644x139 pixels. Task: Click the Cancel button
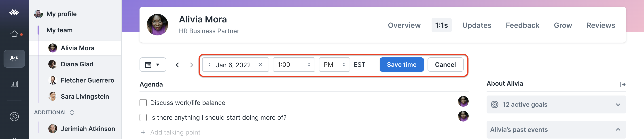(445, 65)
